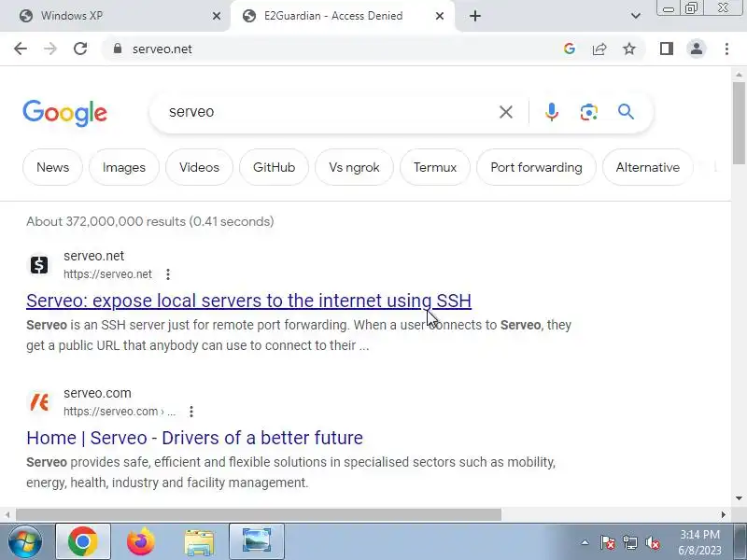This screenshot has width=747, height=560.
Task: Open the clock showing 3:14 PM
Action: 699,542
